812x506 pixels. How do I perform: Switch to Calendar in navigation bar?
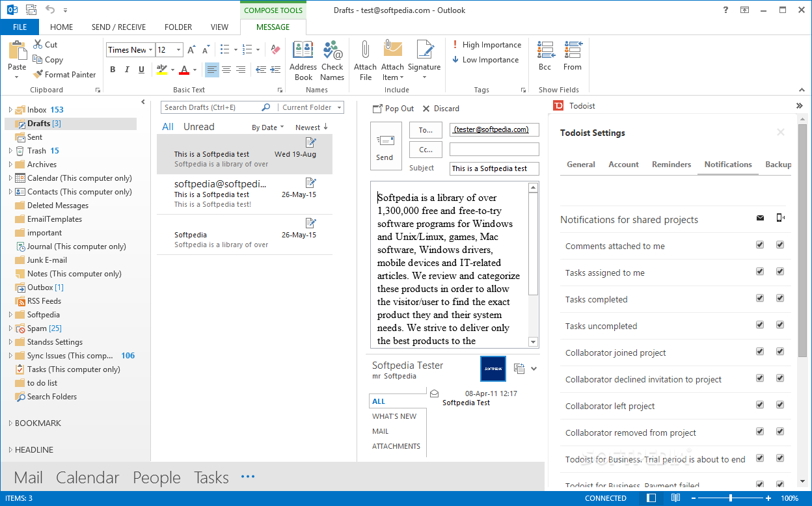point(88,477)
